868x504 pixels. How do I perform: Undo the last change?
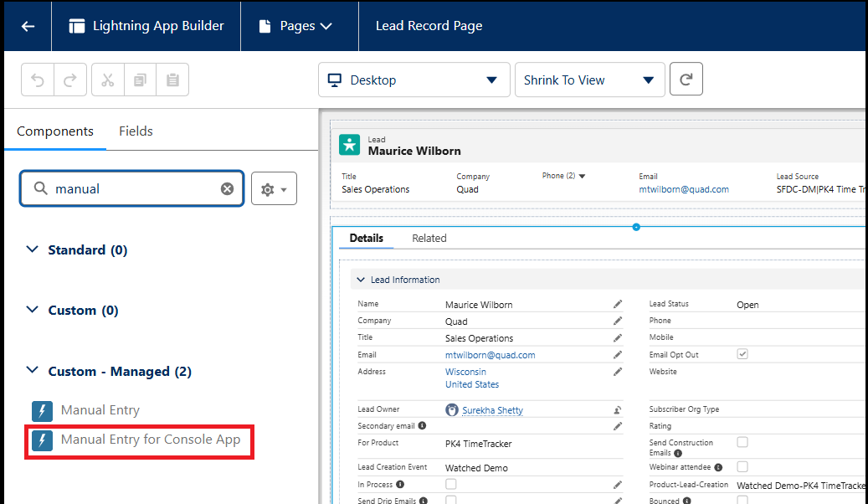coord(38,80)
